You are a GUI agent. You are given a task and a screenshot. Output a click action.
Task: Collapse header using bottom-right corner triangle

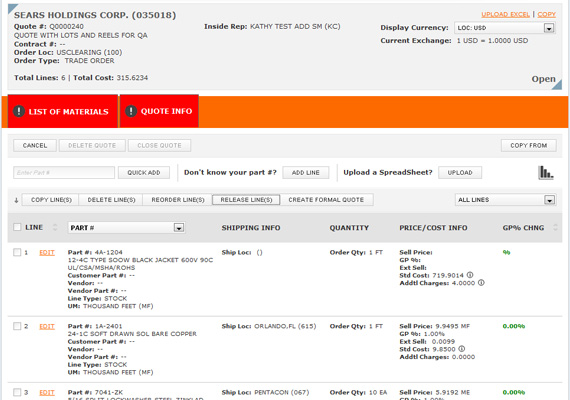pos(557,85)
